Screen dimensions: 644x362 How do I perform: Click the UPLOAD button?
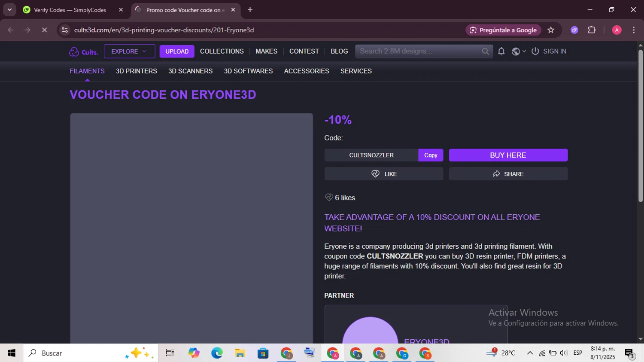(177, 51)
